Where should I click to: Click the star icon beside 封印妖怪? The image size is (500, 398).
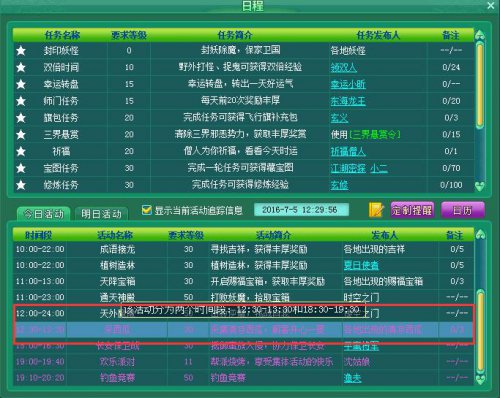pyautogui.click(x=21, y=51)
